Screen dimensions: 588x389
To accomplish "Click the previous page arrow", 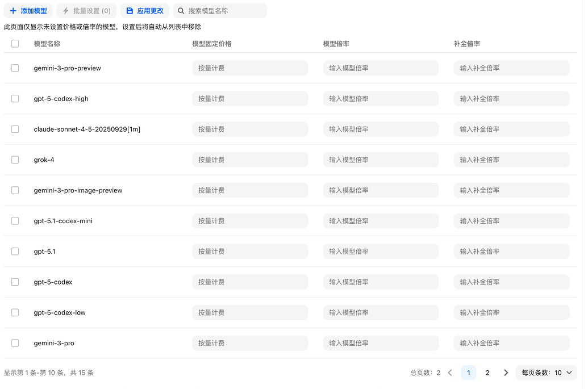I will (450, 373).
